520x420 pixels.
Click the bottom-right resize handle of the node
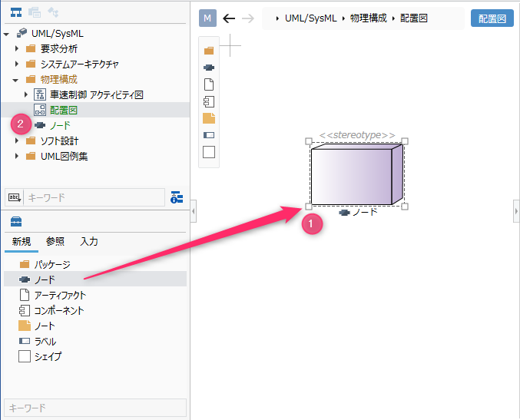pyautogui.click(x=405, y=207)
